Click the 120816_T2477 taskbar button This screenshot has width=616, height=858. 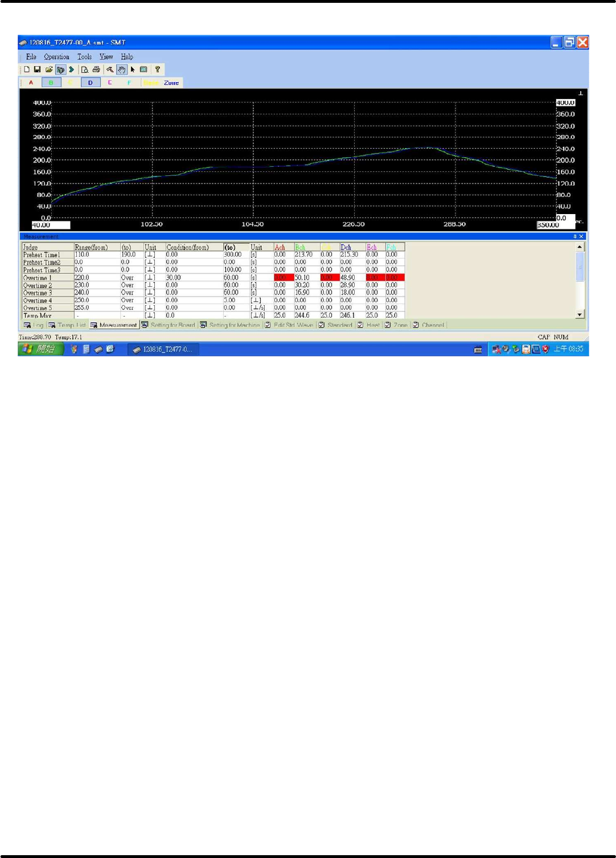click(x=164, y=350)
